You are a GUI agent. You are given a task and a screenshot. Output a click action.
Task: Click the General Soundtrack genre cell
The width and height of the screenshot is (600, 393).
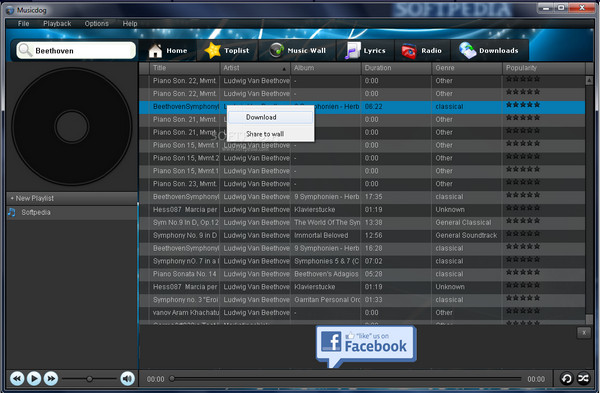tap(466, 235)
